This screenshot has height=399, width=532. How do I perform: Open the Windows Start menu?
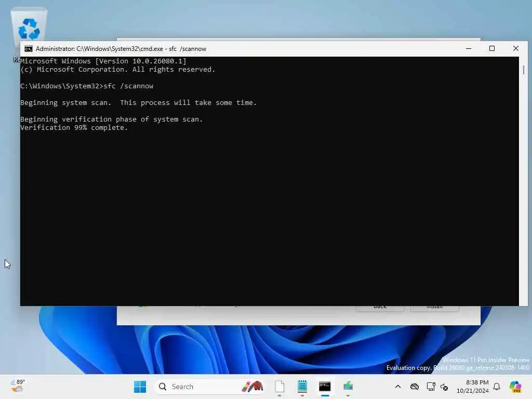click(140, 387)
